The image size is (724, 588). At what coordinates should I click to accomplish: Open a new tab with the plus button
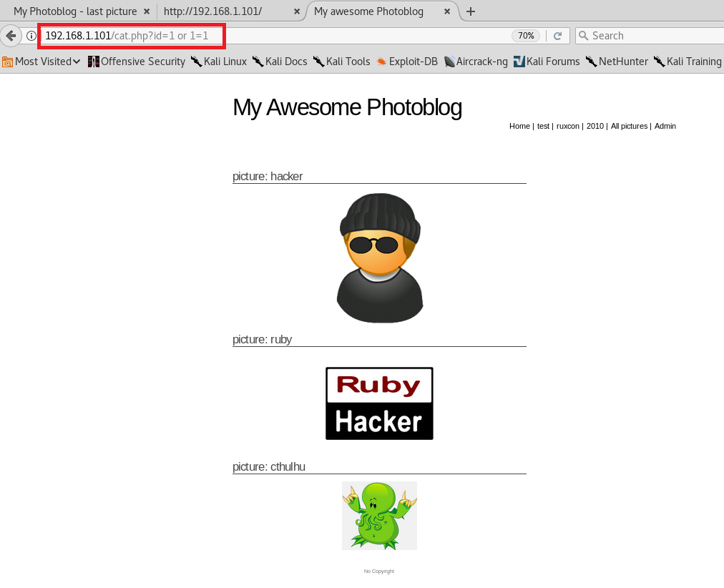[x=471, y=11]
